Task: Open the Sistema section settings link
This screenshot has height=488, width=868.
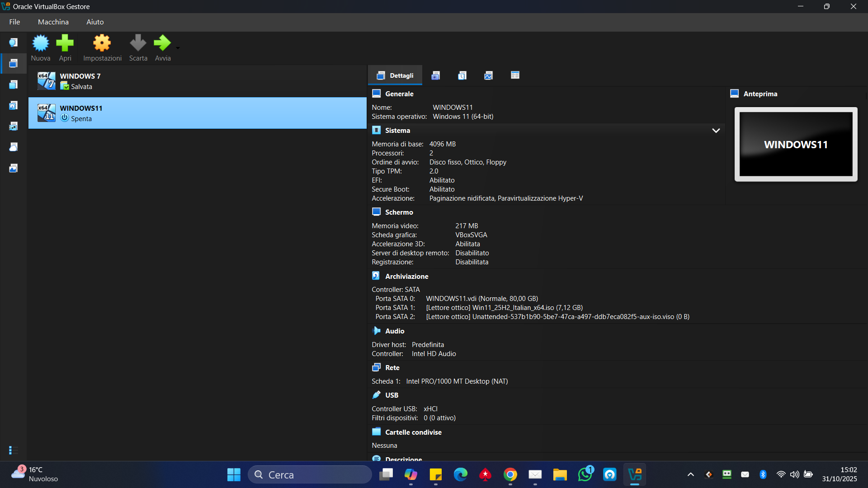Action: (398, 131)
